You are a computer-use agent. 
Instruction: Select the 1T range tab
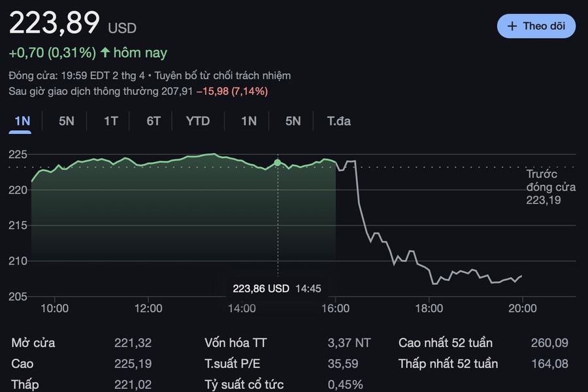(111, 121)
